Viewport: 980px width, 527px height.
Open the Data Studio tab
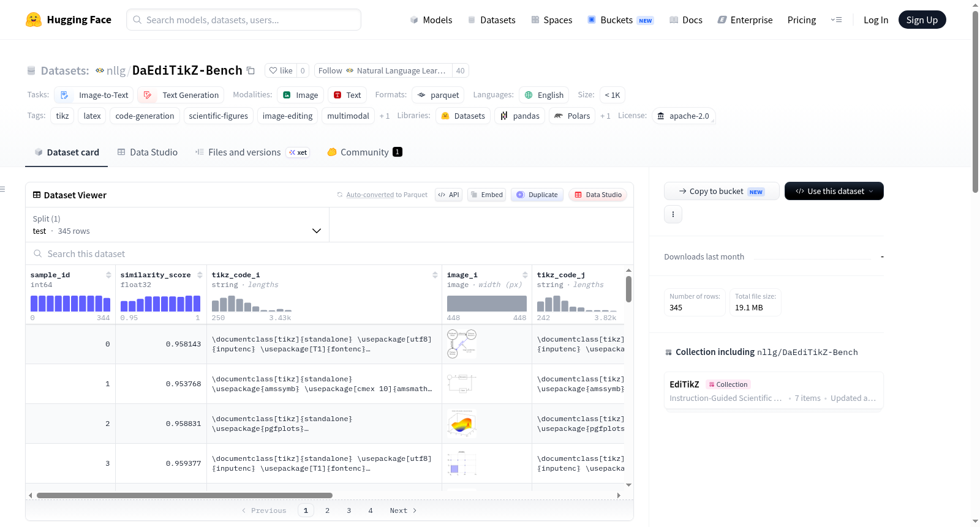(x=148, y=152)
